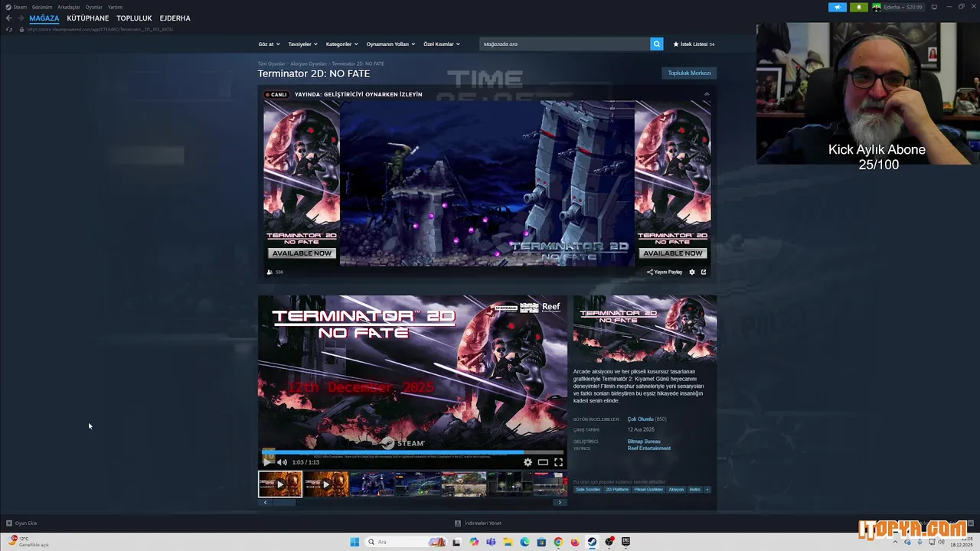
Task: Click Oyun Ekle add game button
Action: [x=21, y=523]
